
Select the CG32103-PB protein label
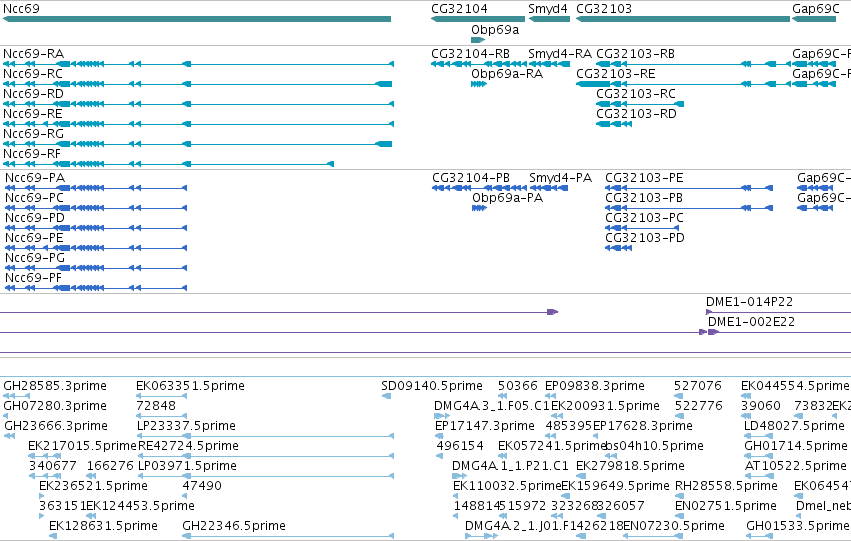644,198
